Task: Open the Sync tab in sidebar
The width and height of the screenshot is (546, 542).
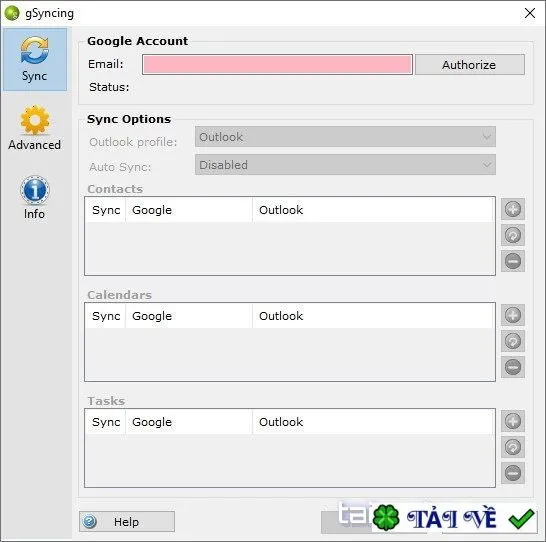Action: 35,60
